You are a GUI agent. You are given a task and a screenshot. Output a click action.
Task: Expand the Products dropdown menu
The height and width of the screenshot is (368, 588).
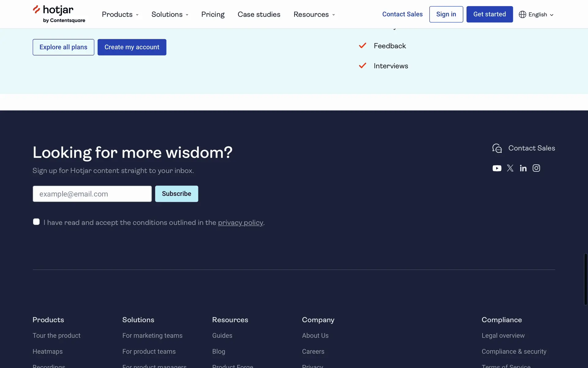coord(120,14)
